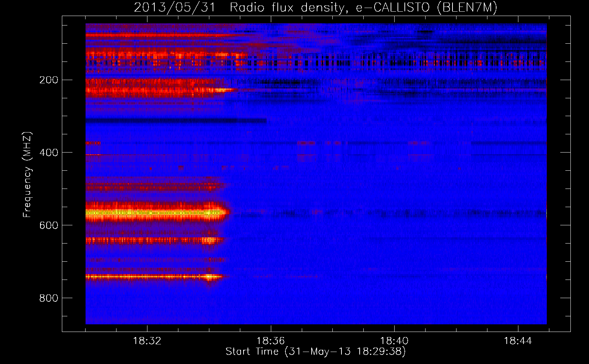This screenshot has height=364, width=589.
Task: Click the 18:36 time tick label
Action: (x=271, y=341)
